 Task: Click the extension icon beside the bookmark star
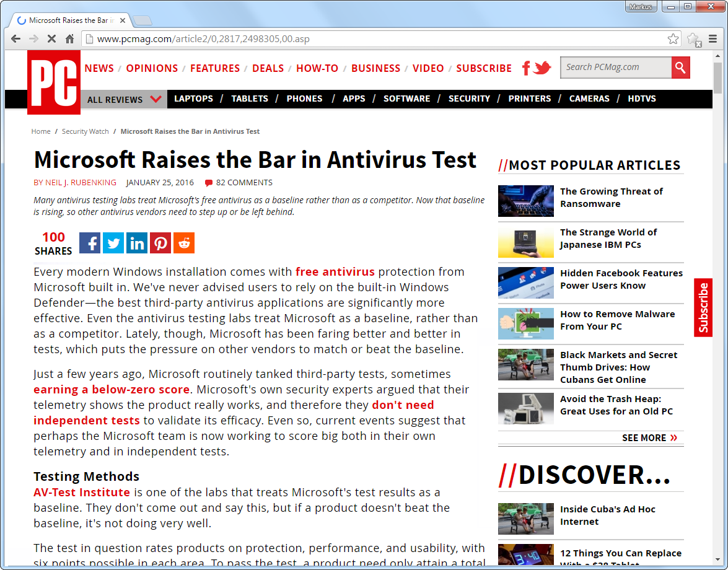pyautogui.click(x=694, y=40)
